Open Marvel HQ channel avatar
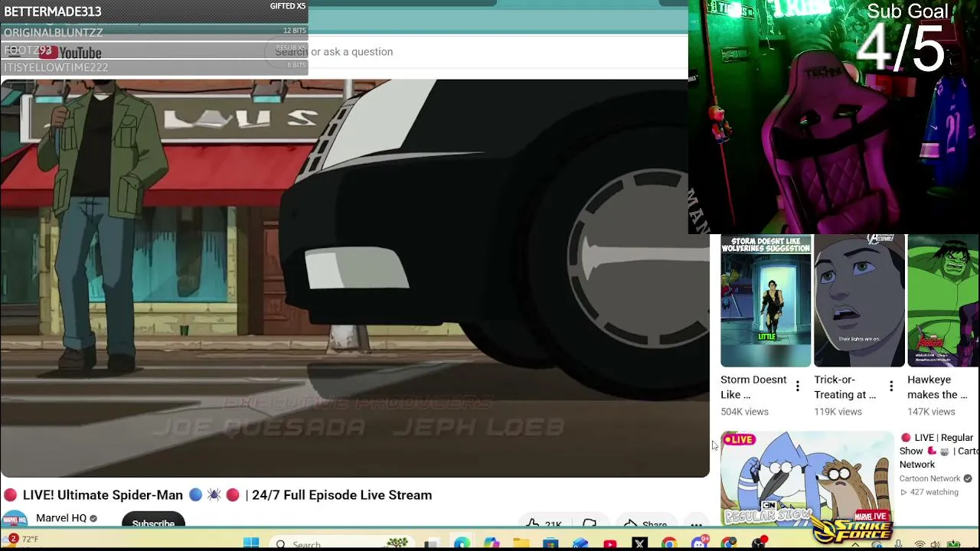The image size is (980, 551). point(14,520)
